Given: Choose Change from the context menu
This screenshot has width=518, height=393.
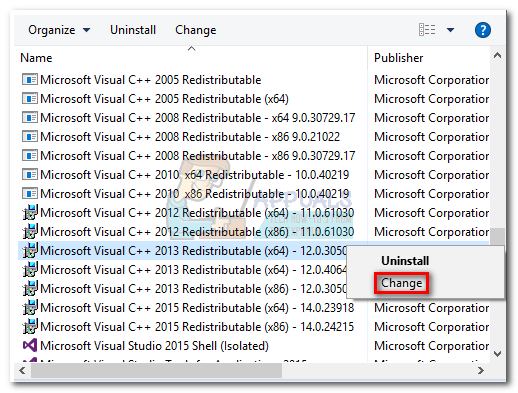Looking at the screenshot, I should pyautogui.click(x=402, y=283).
